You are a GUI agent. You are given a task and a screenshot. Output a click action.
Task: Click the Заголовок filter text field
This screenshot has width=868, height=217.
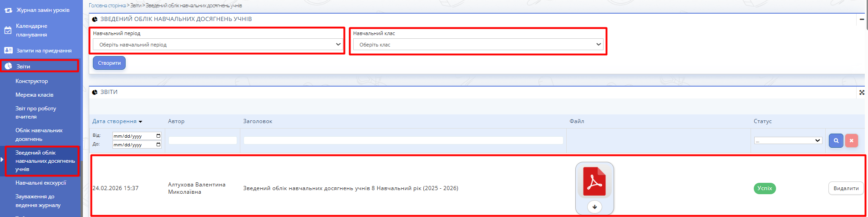[x=403, y=141]
